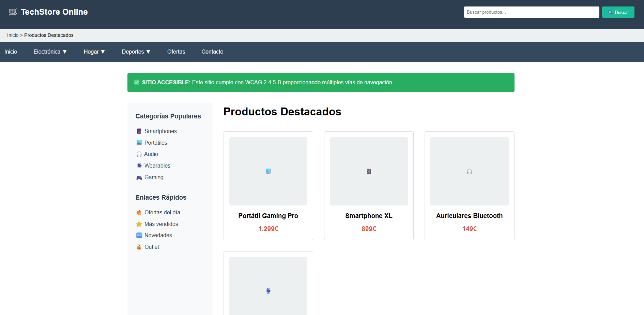Click the Smartphones category phone icon
This screenshot has height=315, width=644.
pyautogui.click(x=139, y=131)
